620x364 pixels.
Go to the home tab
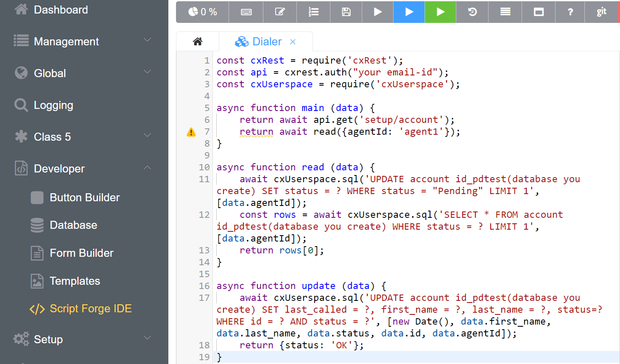tap(198, 42)
